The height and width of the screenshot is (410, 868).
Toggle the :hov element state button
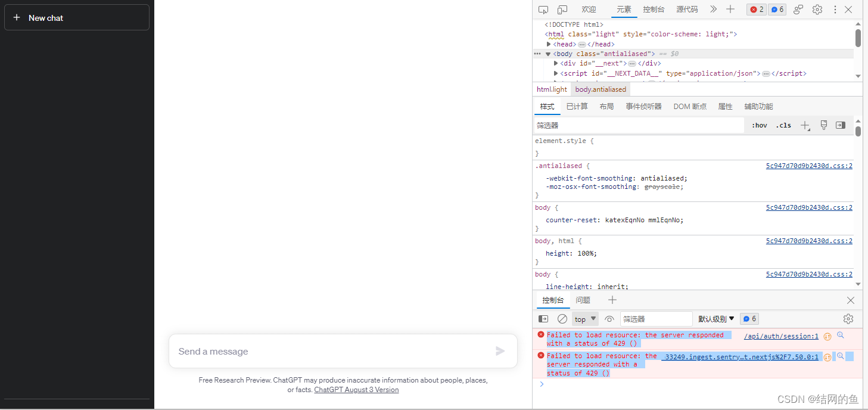coord(760,125)
